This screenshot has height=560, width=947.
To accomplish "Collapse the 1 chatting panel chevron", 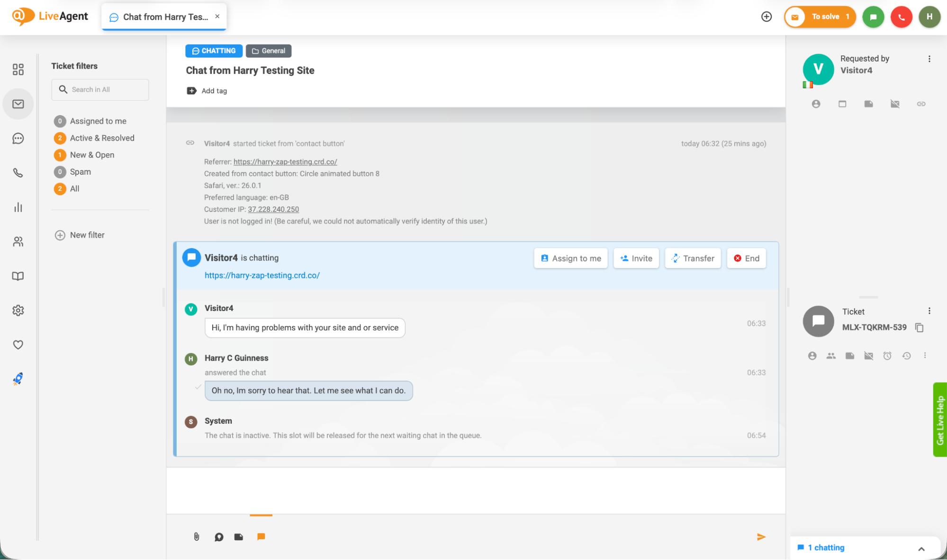I will pyautogui.click(x=921, y=548).
